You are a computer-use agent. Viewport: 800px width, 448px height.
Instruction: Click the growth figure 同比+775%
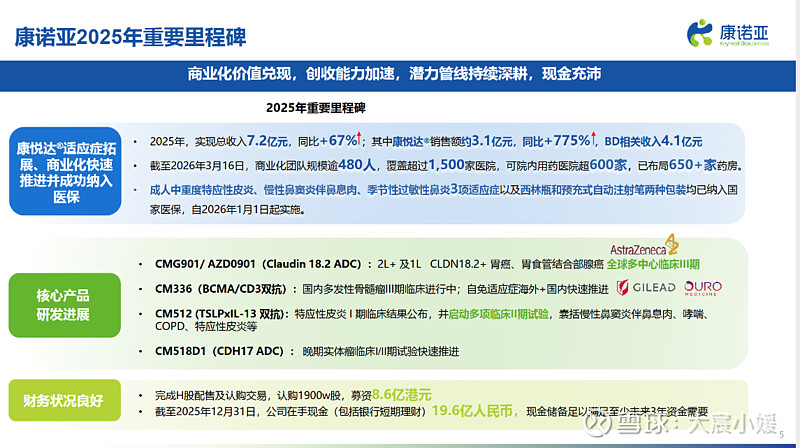[x=556, y=141]
